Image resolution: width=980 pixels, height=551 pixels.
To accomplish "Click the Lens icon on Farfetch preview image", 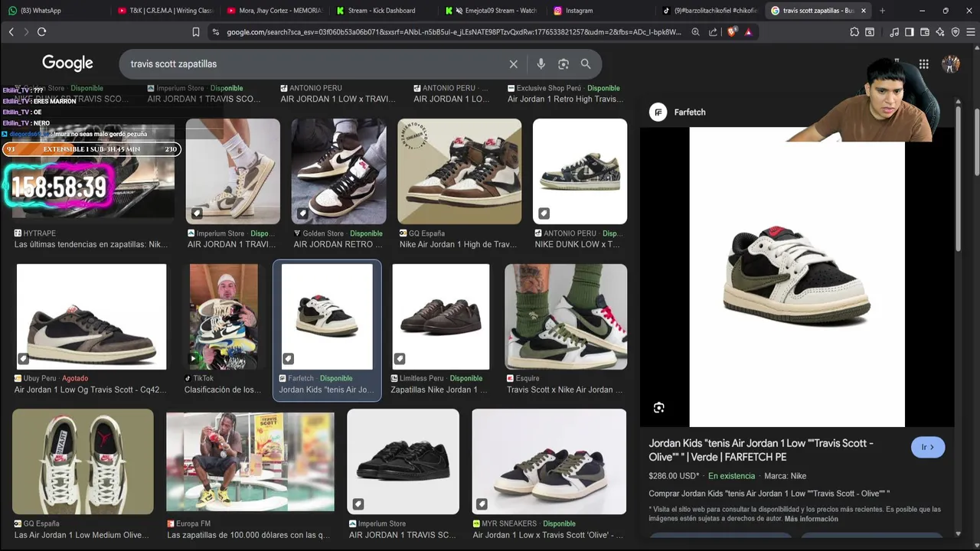I will click(x=658, y=408).
